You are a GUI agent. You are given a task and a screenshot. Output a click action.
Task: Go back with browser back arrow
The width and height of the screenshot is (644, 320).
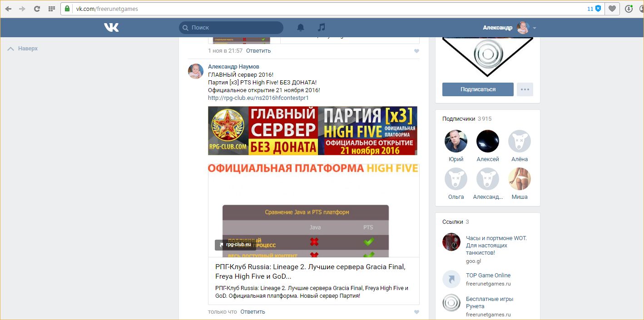pyautogui.click(x=8, y=9)
